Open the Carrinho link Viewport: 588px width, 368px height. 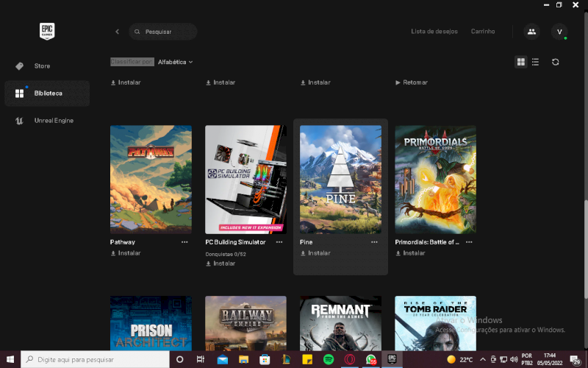(483, 32)
